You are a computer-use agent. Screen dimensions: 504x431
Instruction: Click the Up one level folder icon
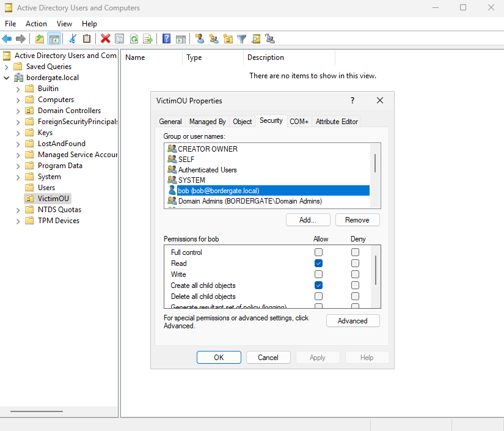[40, 39]
